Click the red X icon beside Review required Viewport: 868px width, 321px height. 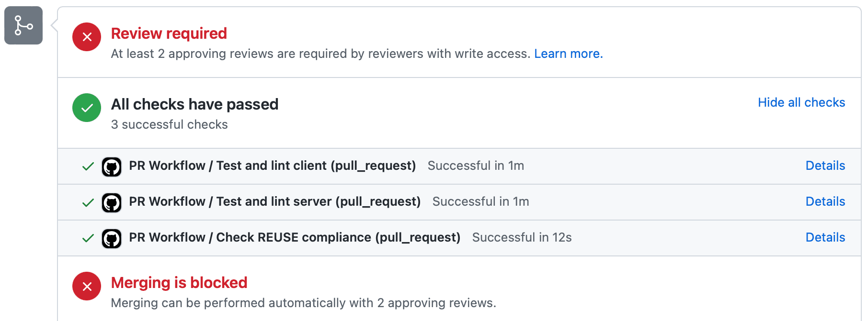[87, 37]
